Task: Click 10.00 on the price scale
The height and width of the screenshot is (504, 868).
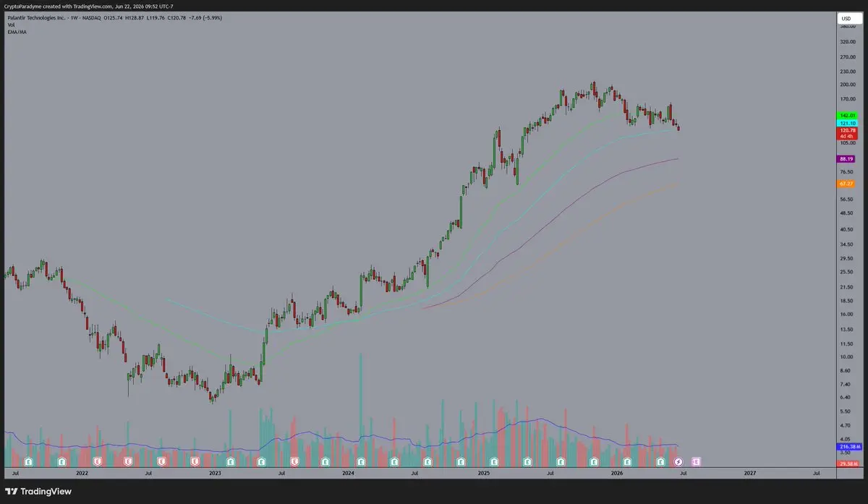Action: [x=846, y=357]
